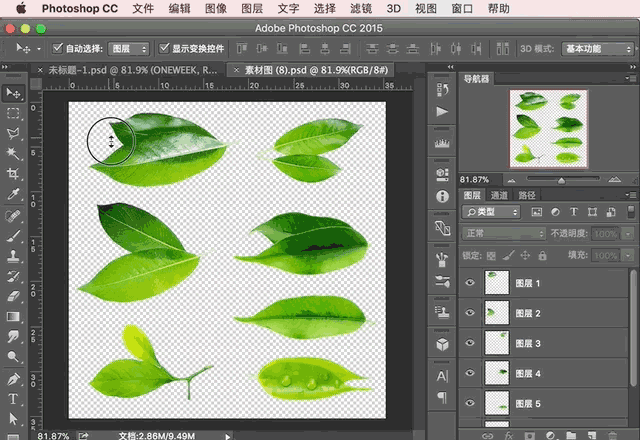
Task: Toggle the 自动选择 checkbox
Action: tap(57, 48)
